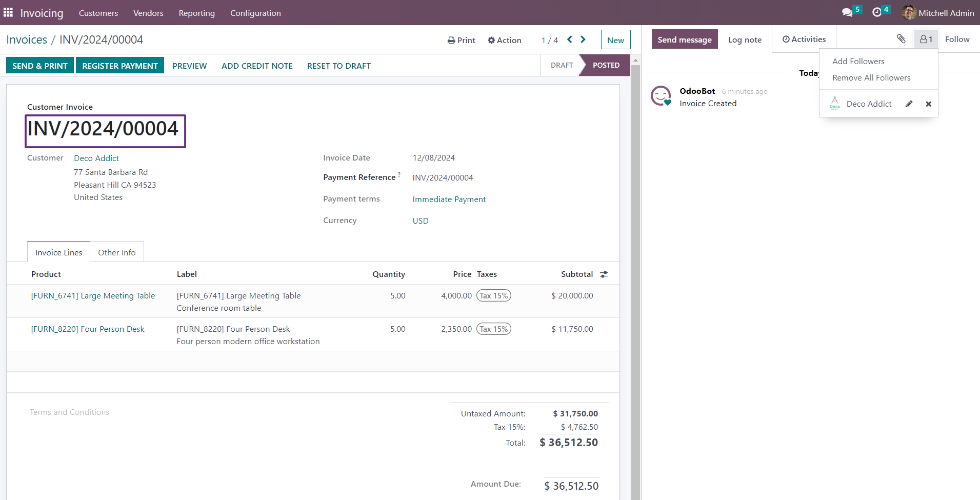
Task: Click the pager 1 / 4 counter
Action: (549, 40)
